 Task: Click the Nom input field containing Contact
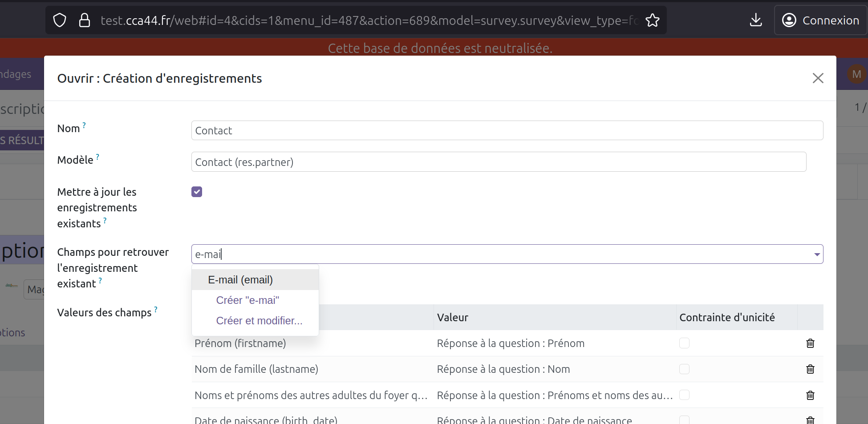pos(507,131)
